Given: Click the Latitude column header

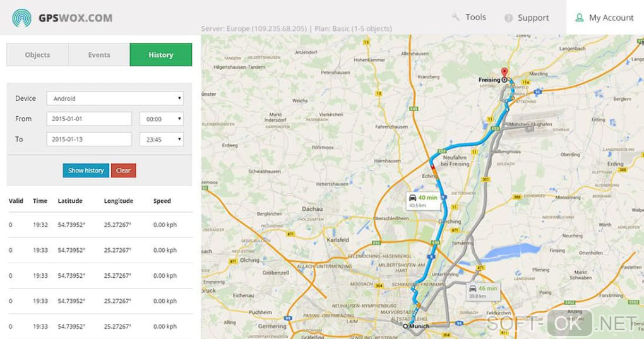Looking at the screenshot, I should 70,201.
